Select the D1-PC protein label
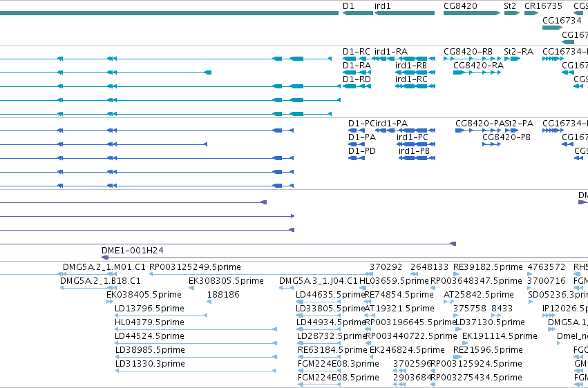The height and width of the screenshot is (388, 588). 361,123
